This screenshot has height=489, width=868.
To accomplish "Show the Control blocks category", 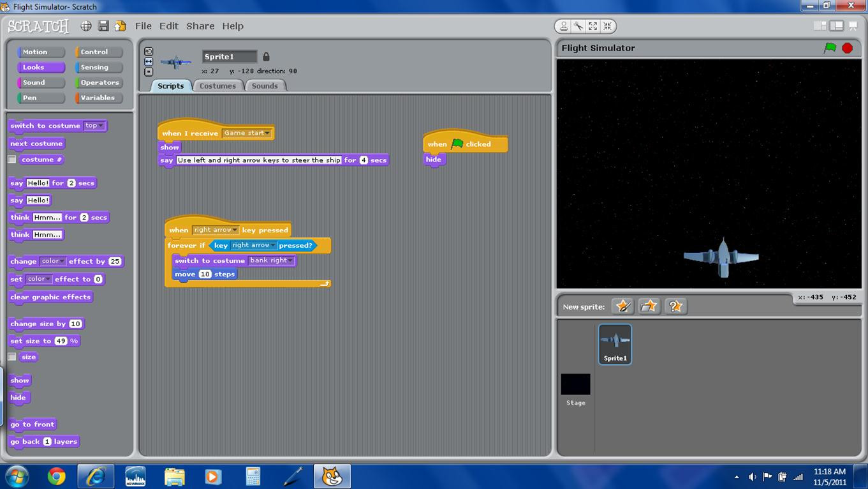I will tap(99, 52).
